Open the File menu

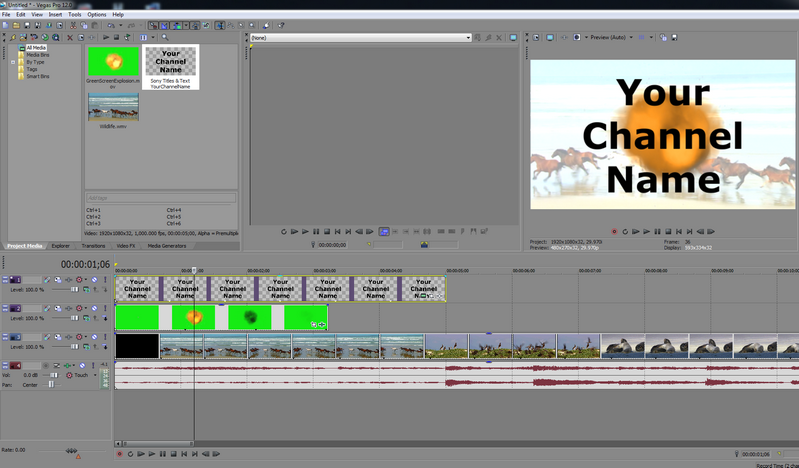tap(6, 14)
